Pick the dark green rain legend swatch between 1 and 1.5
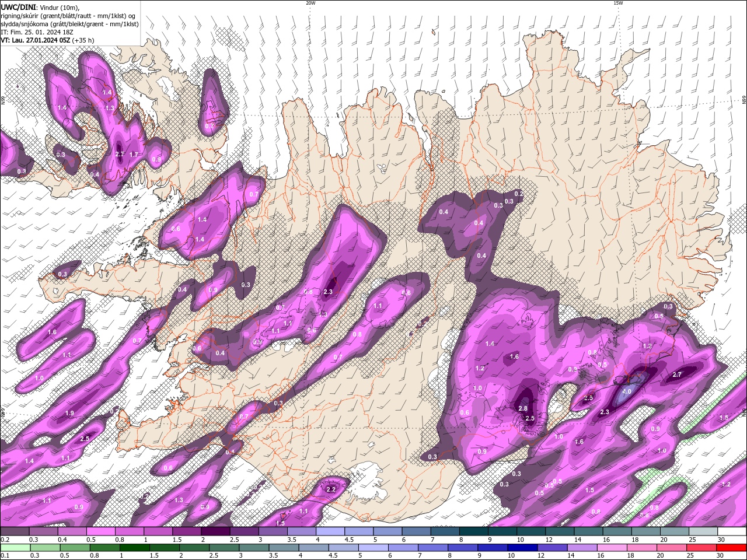This screenshot has height=560, width=747. (x=135, y=548)
